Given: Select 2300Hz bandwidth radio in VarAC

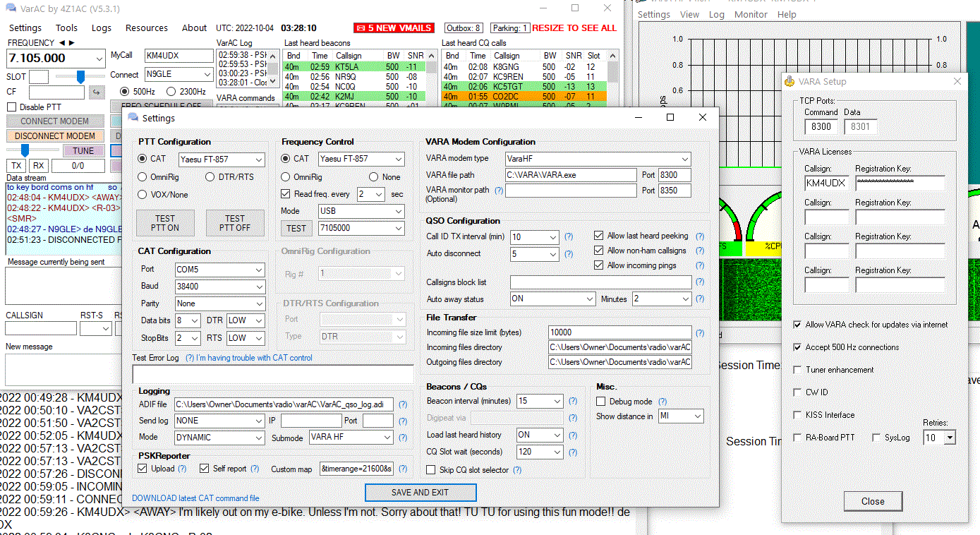Looking at the screenshot, I should (171, 91).
